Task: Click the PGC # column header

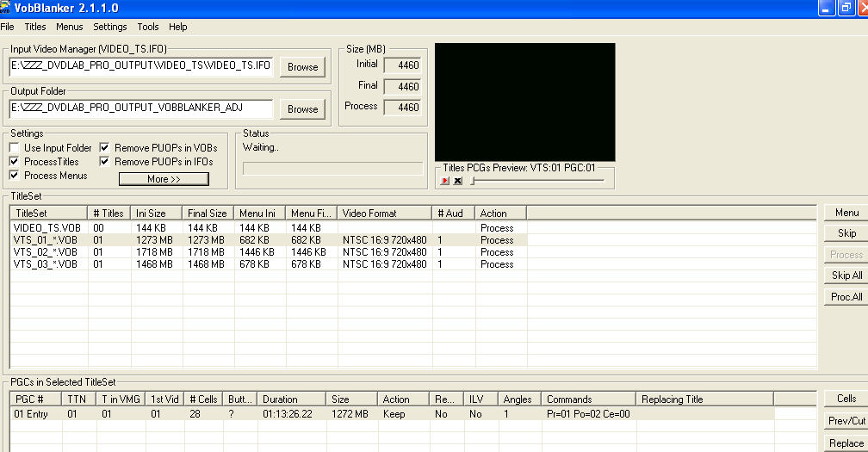Action: (36, 399)
